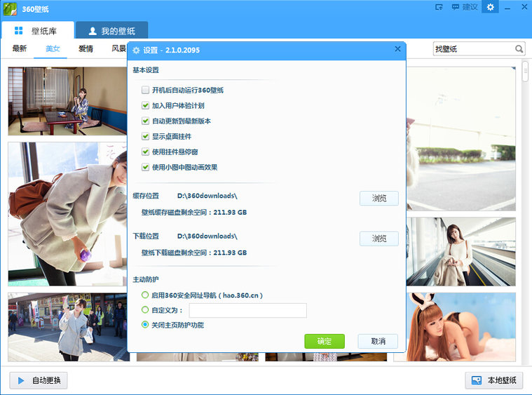Screen dimensions: 532x395
Task: Click the 缓存位置 path D:\360downloads\
Action: pyautogui.click(x=207, y=196)
